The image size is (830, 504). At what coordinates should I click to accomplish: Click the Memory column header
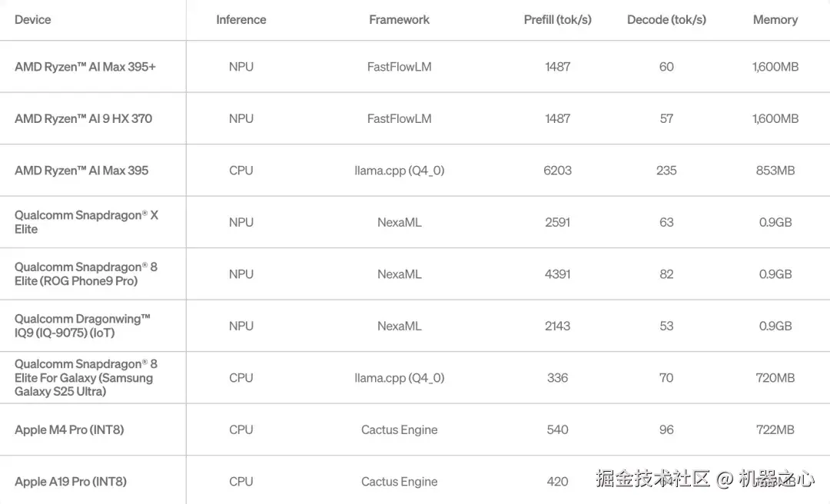pyautogui.click(x=775, y=20)
